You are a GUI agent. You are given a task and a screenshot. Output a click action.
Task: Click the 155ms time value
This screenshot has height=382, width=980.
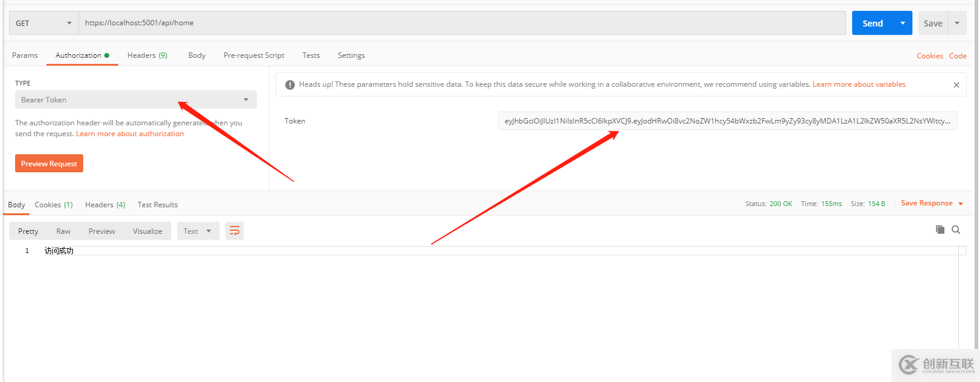pos(831,204)
